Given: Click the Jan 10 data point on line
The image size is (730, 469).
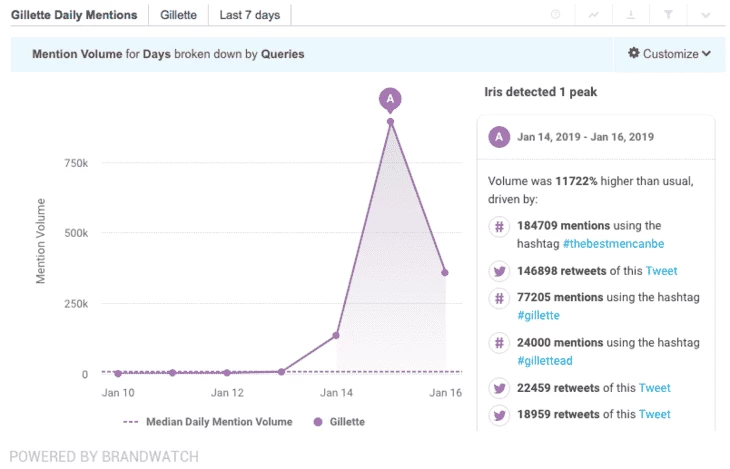Looking at the screenshot, I should (118, 374).
